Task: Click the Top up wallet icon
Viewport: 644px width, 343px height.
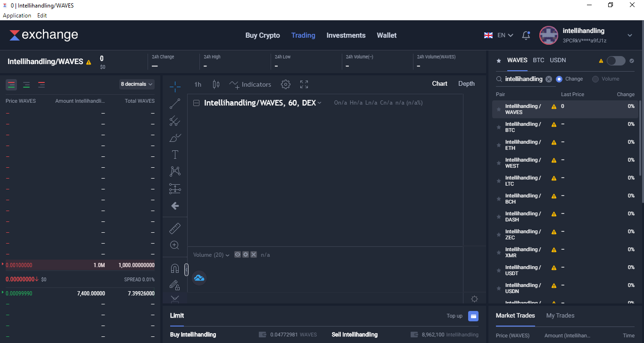Action: click(473, 316)
